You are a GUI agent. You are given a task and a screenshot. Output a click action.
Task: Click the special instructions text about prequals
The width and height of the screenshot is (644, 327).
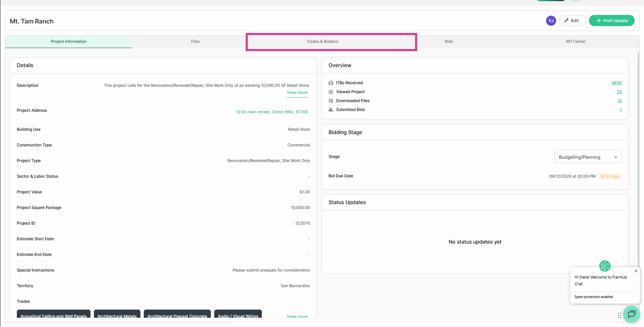click(271, 270)
